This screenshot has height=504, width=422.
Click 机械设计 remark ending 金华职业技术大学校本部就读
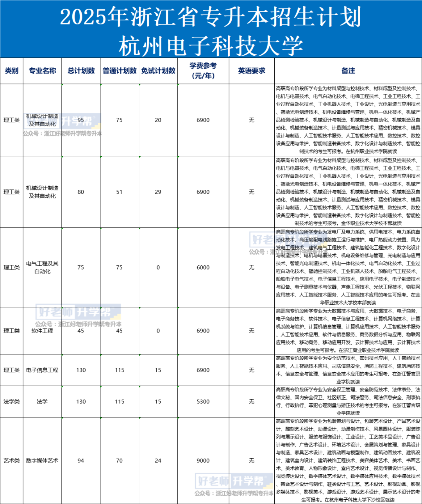tap(348, 192)
